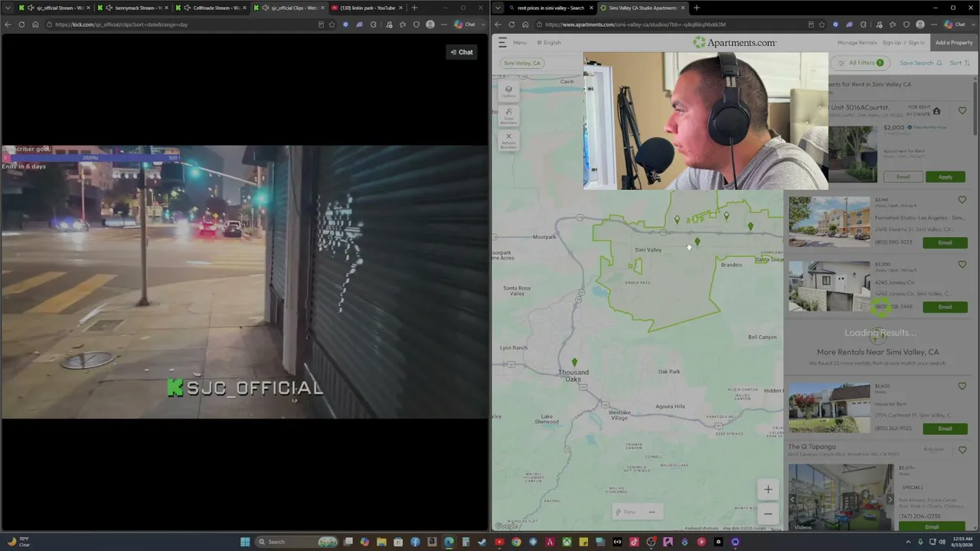This screenshot has height=551, width=980.
Task: Open the Apartments.com hamburger Menu
Action: [x=514, y=42]
